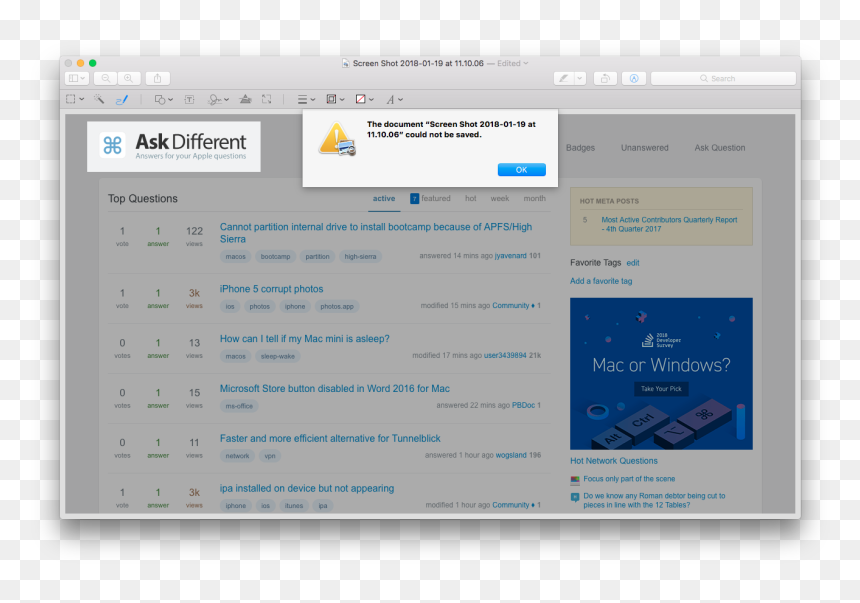Select the active tab in image
The height and width of the screenshot is (603, 860).
383,198
